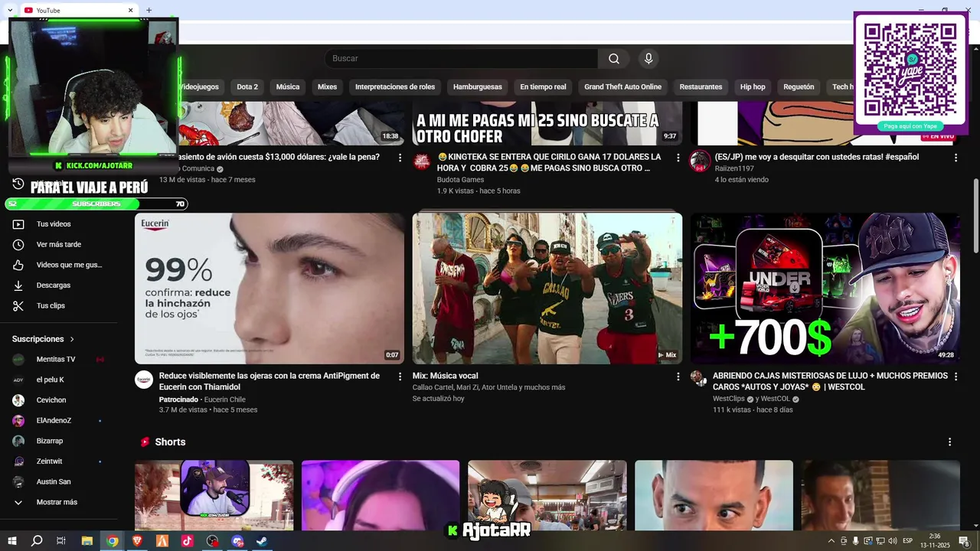The image size is (980, 551).
Task: Start voice search with the microphone icon
Action: pyautogui.click(x=648, y=59)
